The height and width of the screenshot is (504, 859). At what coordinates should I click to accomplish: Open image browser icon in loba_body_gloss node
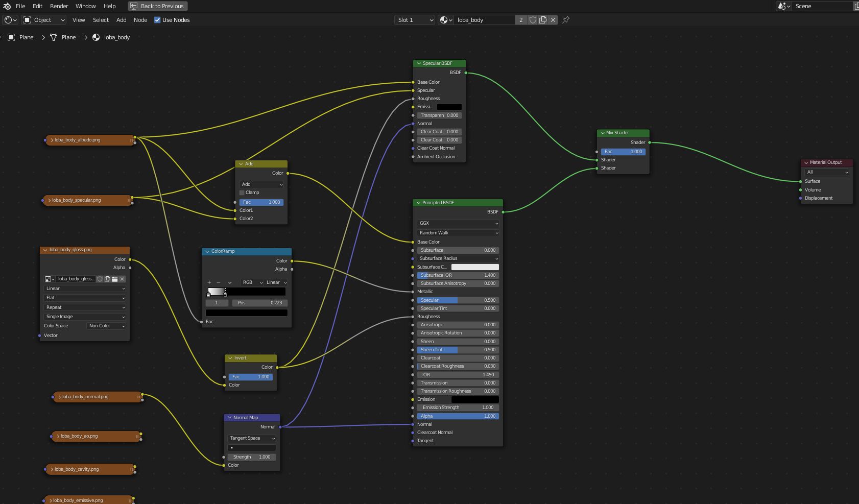114,279
